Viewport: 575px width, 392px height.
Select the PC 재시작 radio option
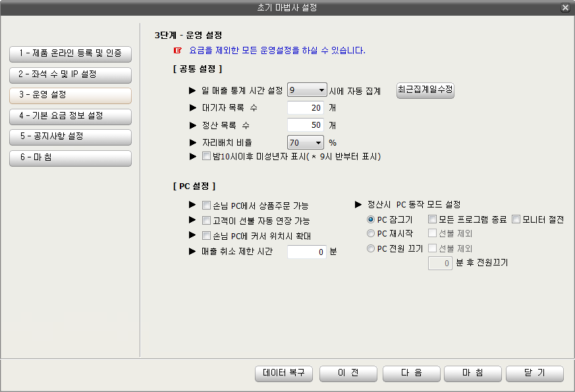tap(371, 233)
